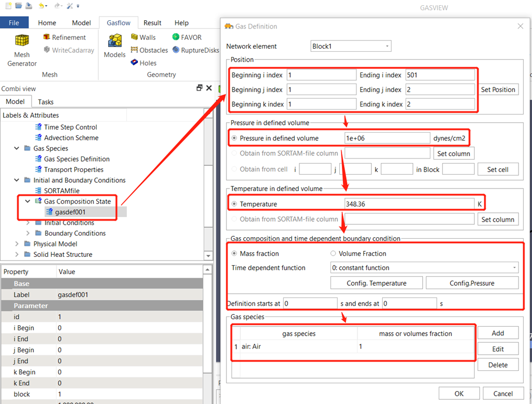Click Cancel in Gas Definition dialog

tap(503, 394)
